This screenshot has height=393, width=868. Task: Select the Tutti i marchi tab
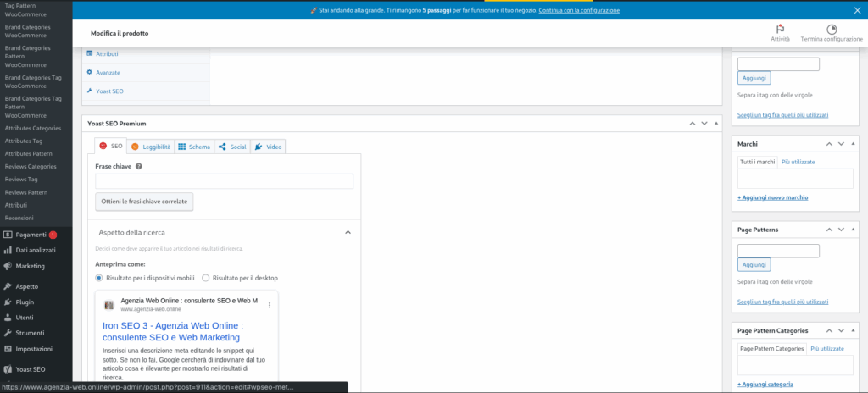[757, 162]
